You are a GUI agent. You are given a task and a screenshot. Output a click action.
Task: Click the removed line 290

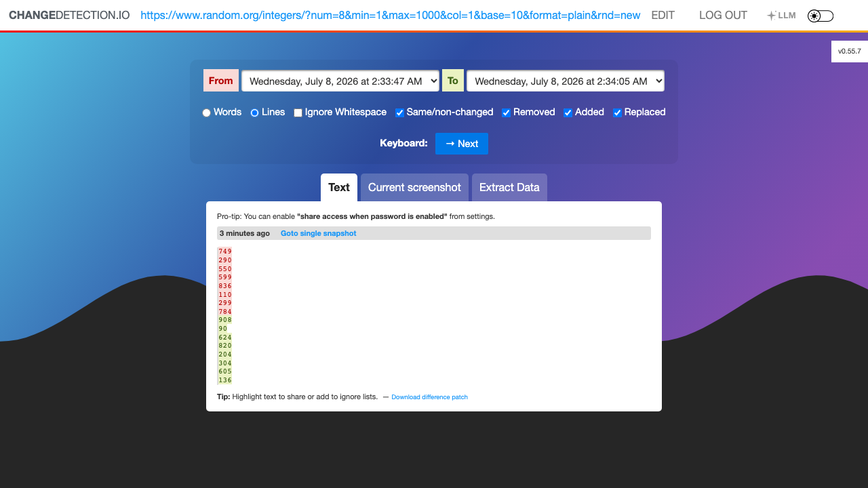click(x=225, y=260)
